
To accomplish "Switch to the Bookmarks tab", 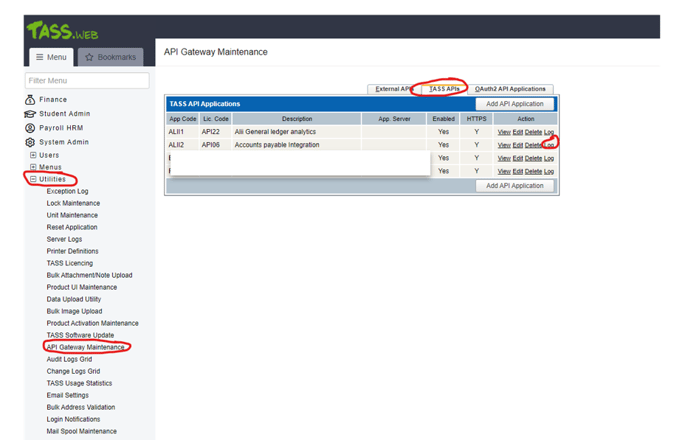I will (x=111, y=57).
